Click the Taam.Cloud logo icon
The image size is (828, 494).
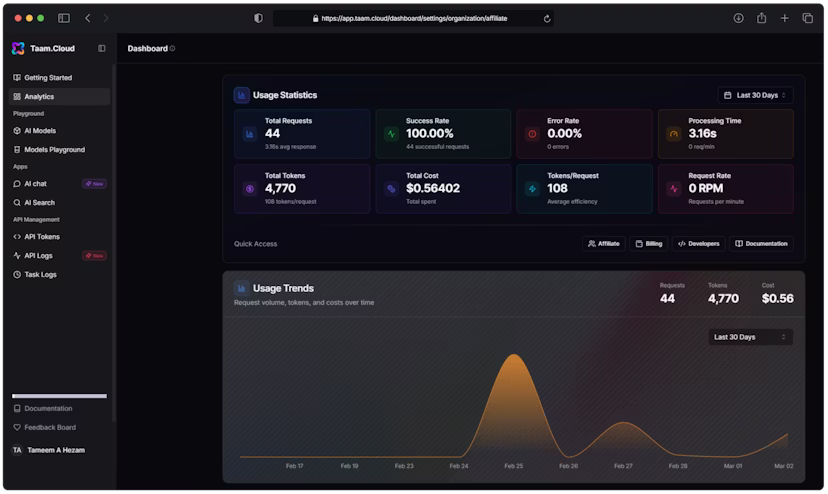[x=18, y=48]
